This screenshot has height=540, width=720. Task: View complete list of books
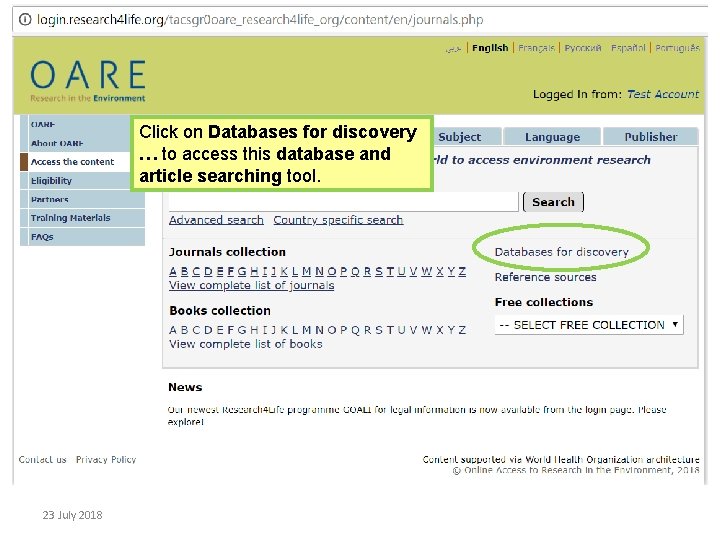coord(246,344)
